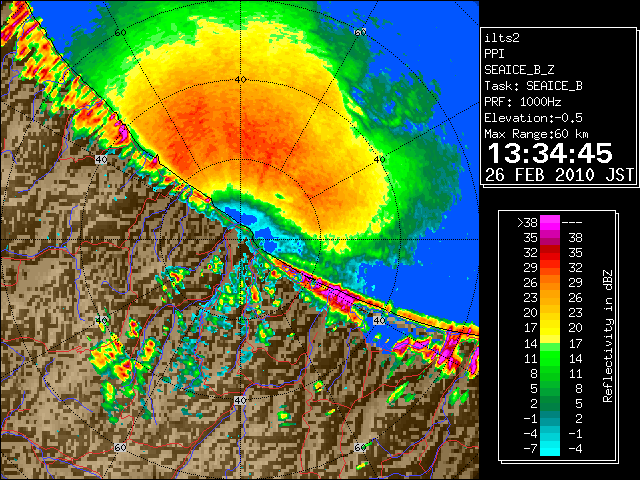Click the "40" ring label due south
The image size is (640, 480).
(x=240, y=400)
